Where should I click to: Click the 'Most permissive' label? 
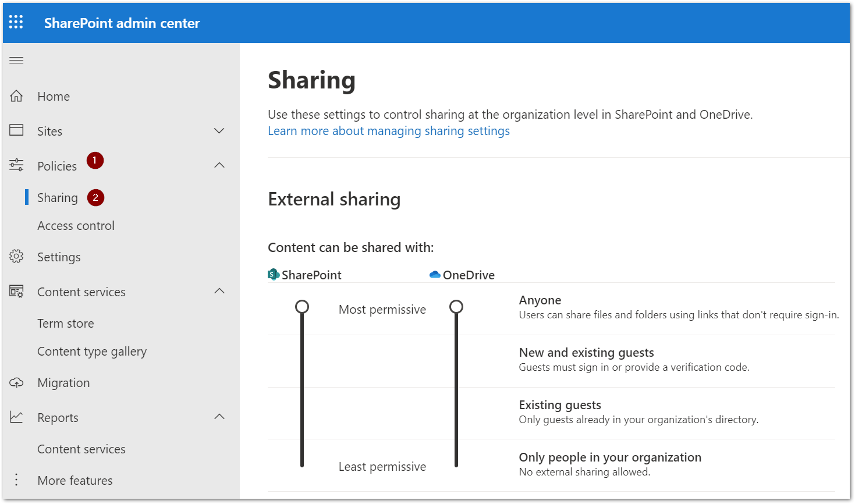click(x=382, y=310)
